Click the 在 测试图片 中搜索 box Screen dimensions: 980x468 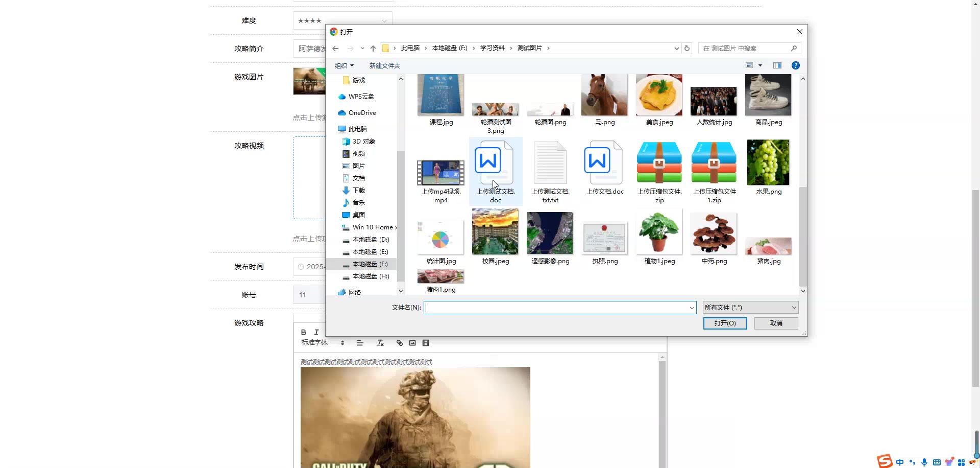(749, 49)
